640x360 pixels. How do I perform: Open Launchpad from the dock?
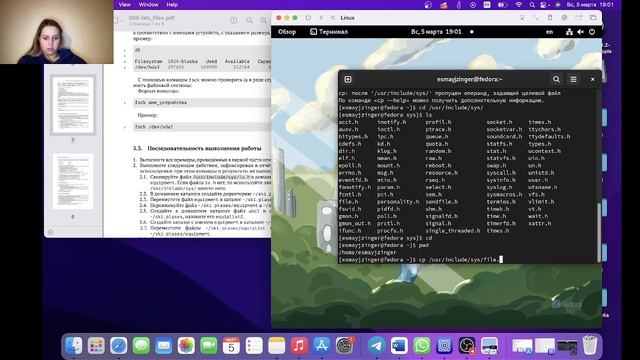[96, 346]
